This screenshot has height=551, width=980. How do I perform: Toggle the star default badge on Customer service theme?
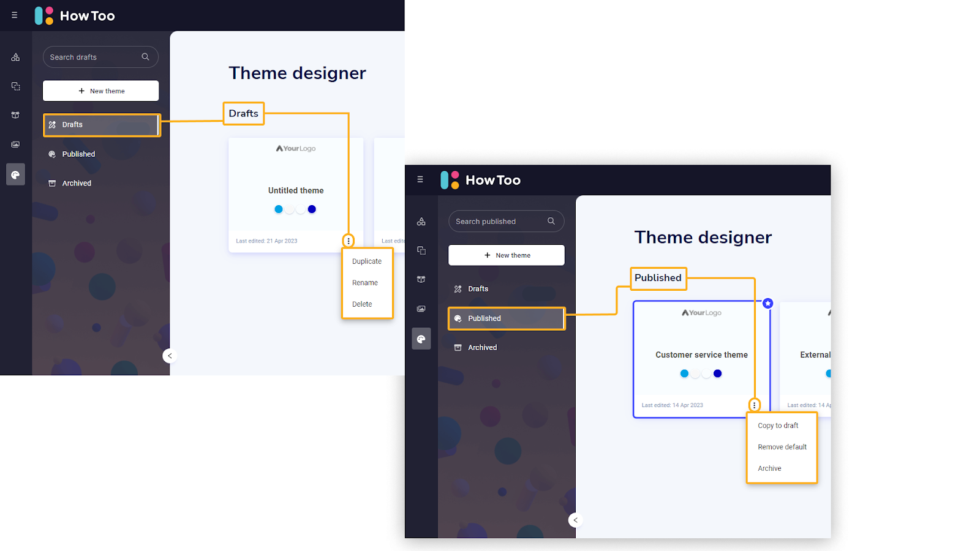pos(767,304)
